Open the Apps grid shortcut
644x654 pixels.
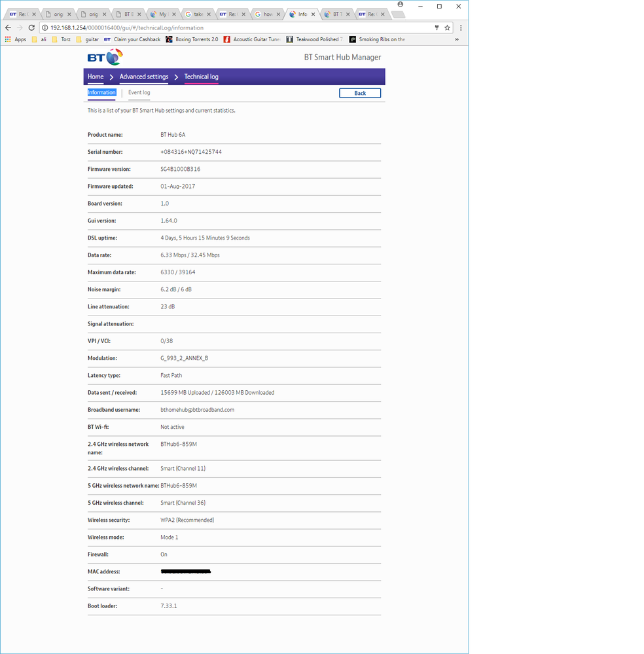[x=16, y=39]
